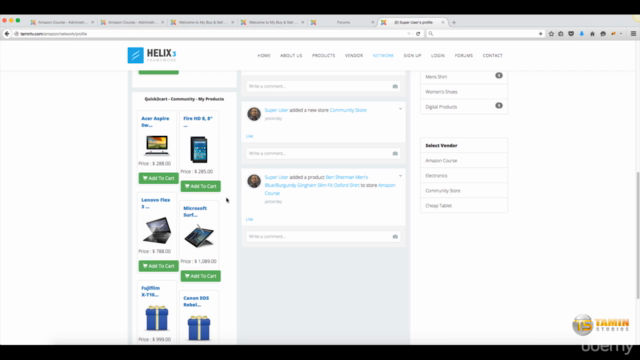Click the orange extension toolbar icon
The image size is (640, 360).
[613, 34]
